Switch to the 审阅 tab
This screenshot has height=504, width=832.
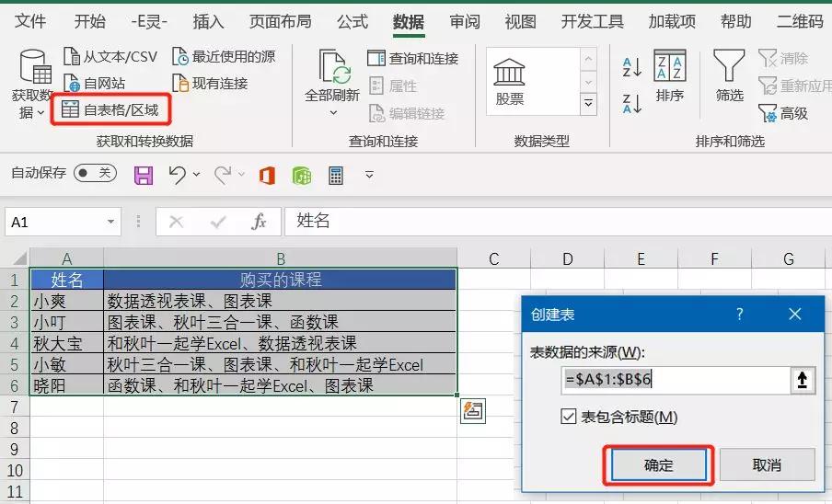[x=464, y=21]
